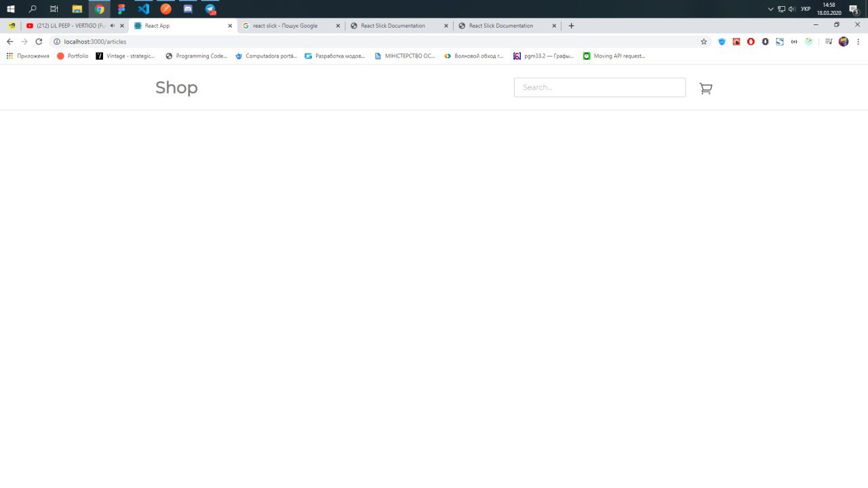Mute the YouTube tab audio icon

point(113,26)
